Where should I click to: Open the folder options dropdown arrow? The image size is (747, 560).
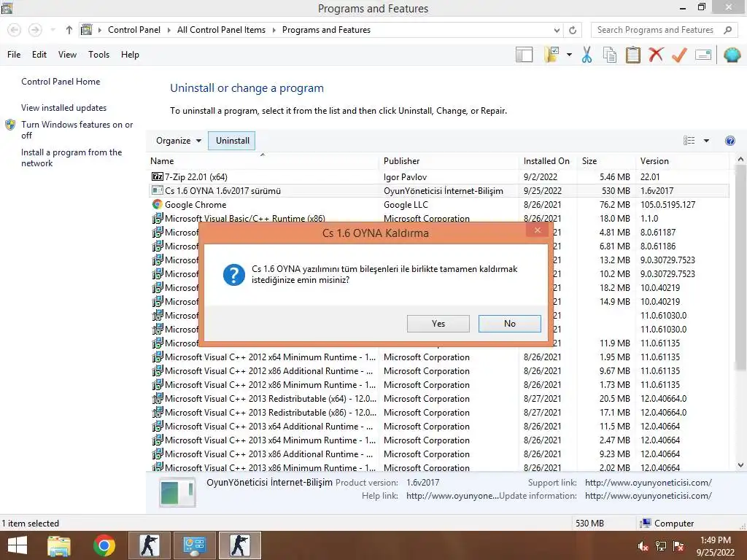pos(569,55)
